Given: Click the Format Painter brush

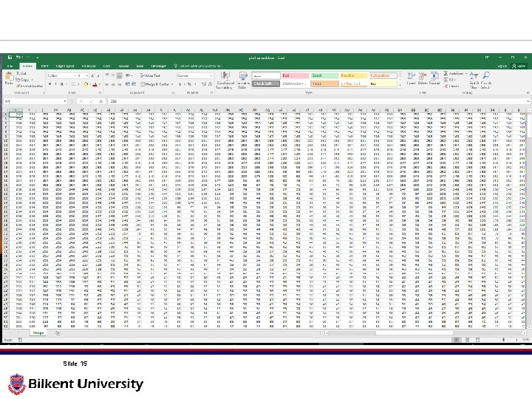Looking at the screenshot, I should pos(30,86).
